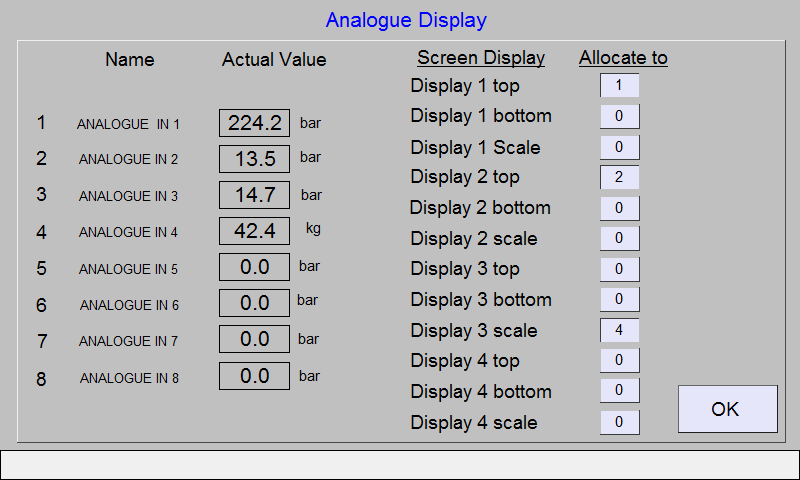Viewport: 800px width, 480px height.
Task: Select the Display 4 scale allocation field
Action: (x=619, y=422)
